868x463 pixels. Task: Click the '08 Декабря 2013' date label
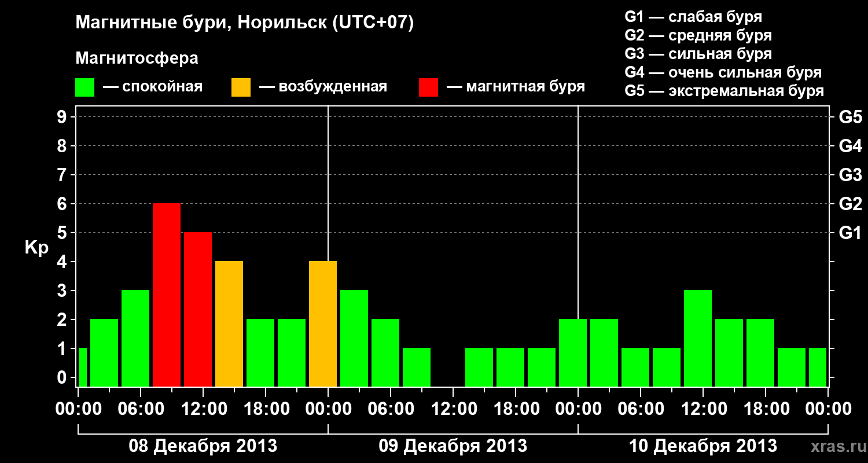(203, 446)
